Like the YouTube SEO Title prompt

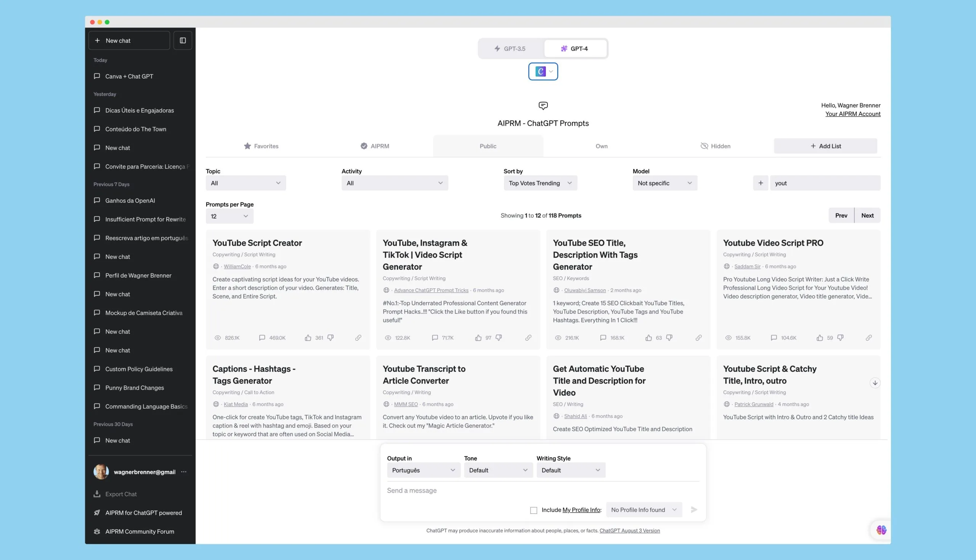649,338
